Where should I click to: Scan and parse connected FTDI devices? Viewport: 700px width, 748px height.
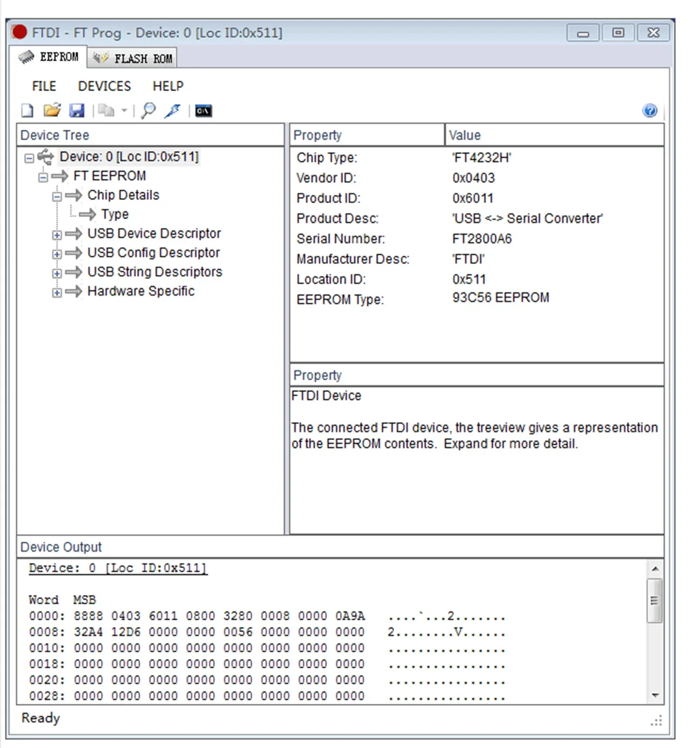tap(147, 110)
